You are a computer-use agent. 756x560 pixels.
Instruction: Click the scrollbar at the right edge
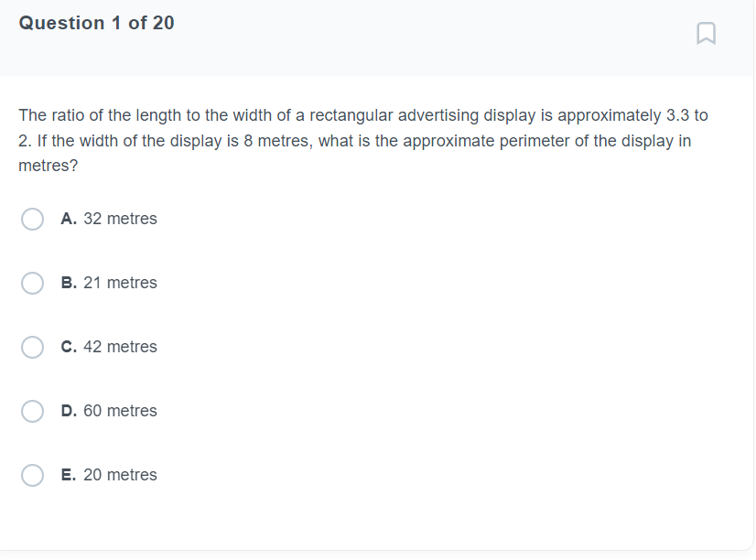pyautogui.click(x=751, y=275)
